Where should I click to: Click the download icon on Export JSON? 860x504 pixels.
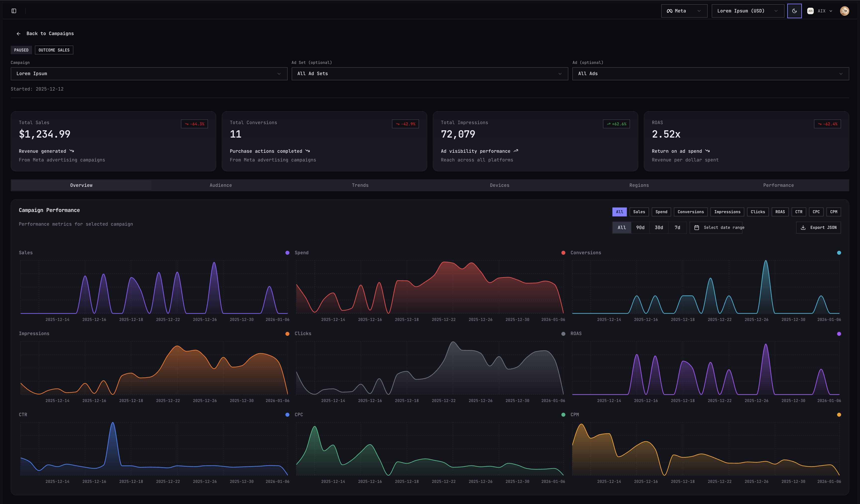(803, 228)
